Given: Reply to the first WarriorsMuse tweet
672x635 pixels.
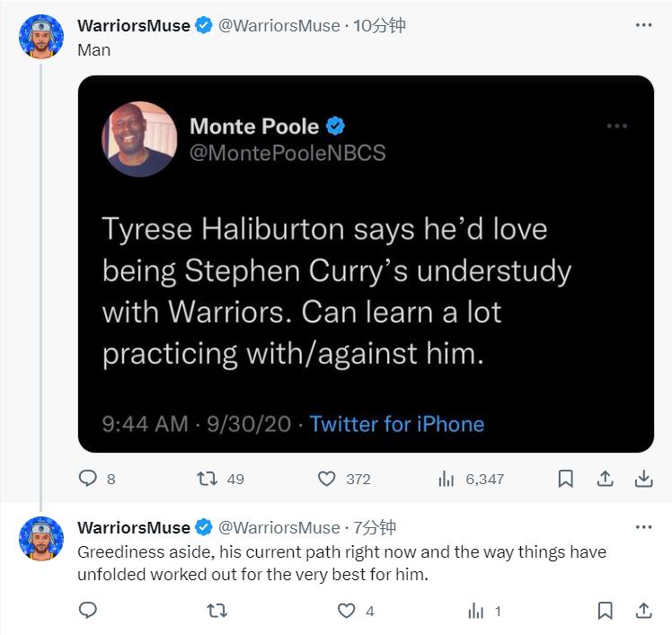Looking at the screenshot, I should pyautogui.click(x=88, y=479).
